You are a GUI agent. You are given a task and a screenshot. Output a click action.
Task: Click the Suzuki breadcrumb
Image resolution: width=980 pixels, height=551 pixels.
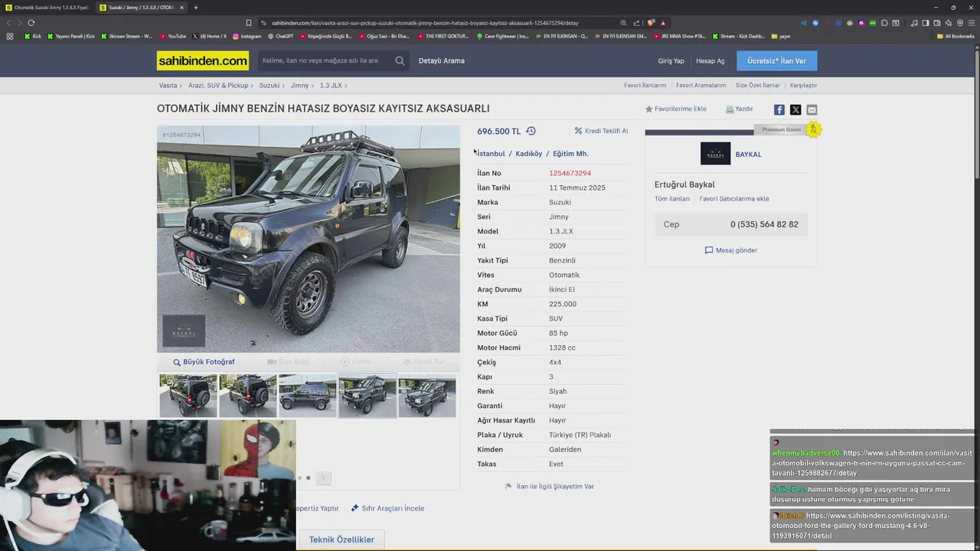pyautogui.click(x=269, y=85)
